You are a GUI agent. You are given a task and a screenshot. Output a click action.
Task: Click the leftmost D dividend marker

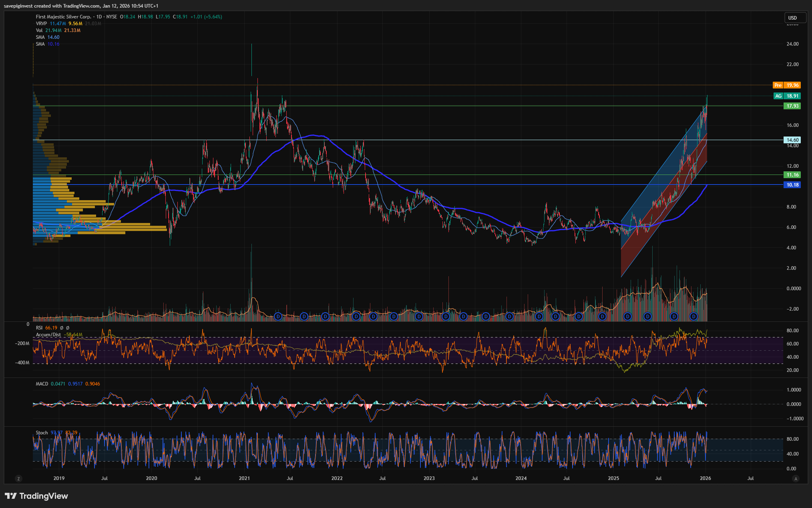[278, 317]
